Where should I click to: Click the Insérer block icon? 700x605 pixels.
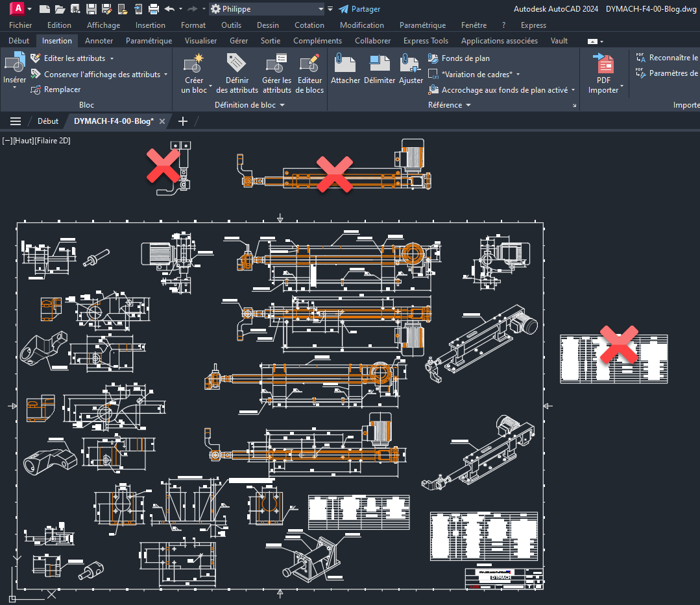coord(14,64)
